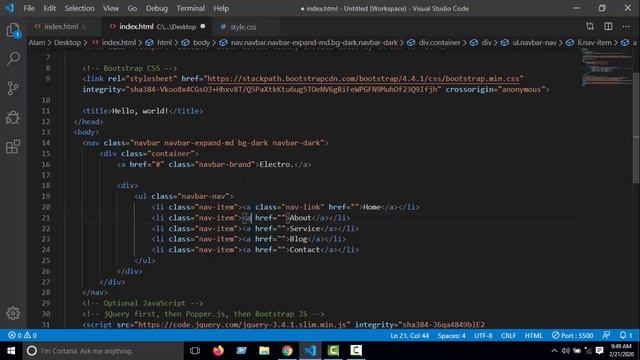Screen dimensions: 640x360
Task: Click Hello, world! in the title tag
Action: (x=140, y=111)
